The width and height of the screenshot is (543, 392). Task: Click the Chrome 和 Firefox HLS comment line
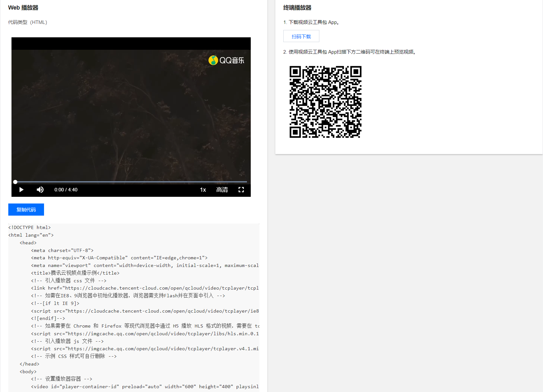click(145, 326)
